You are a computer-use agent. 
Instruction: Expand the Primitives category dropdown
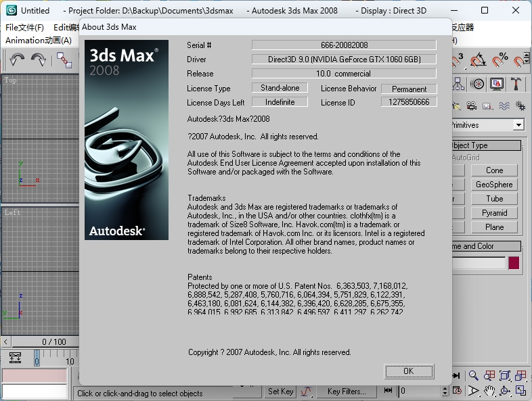click(x=518, y=125)
